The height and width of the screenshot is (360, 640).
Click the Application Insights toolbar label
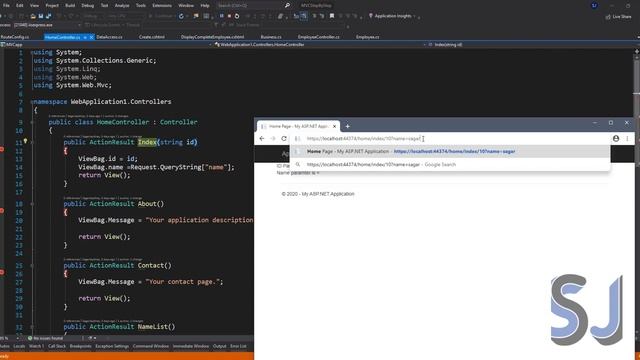click(393, 16)
